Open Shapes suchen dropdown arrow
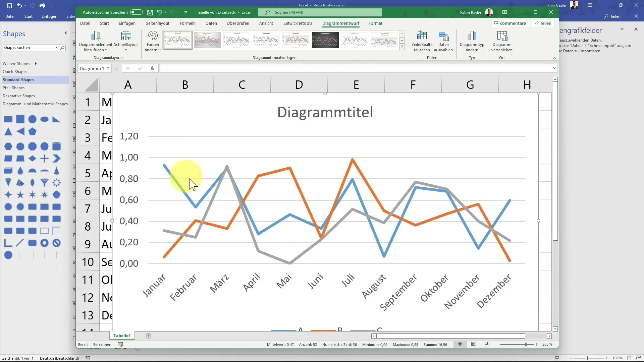Image resolution: width=644 pixels, height=362 pixels. coord(56,48)
